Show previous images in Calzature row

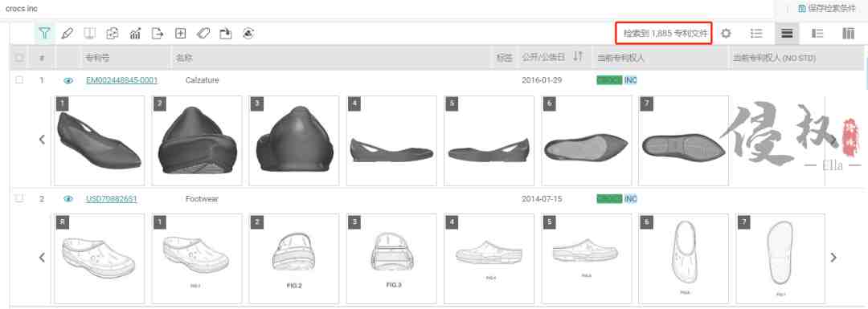42,140
